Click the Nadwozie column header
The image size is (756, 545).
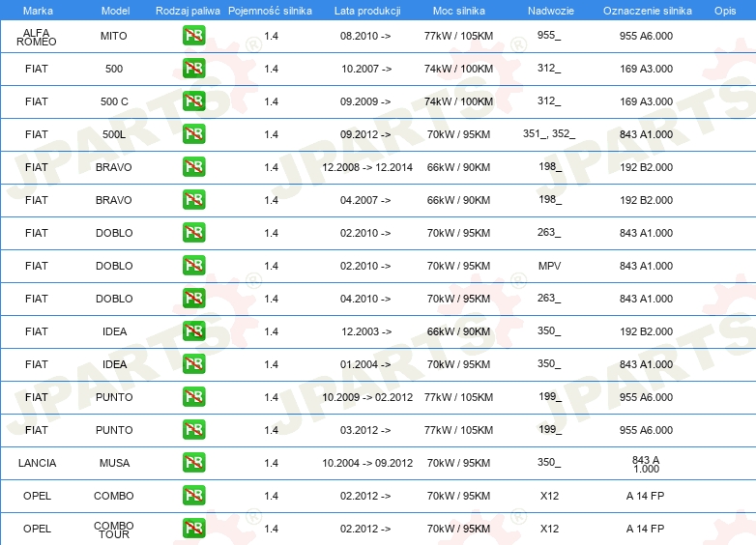click(551, 11)
